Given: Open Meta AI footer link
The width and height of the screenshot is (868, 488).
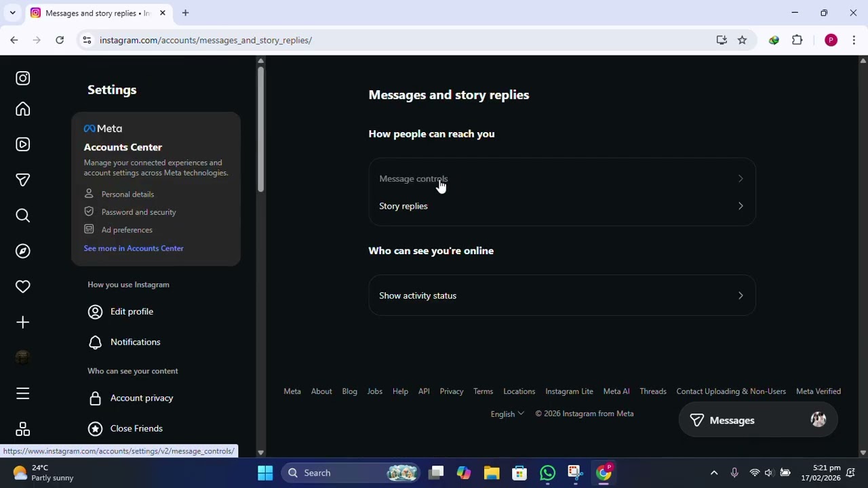Looking at the screenshot, I should 616,392.
